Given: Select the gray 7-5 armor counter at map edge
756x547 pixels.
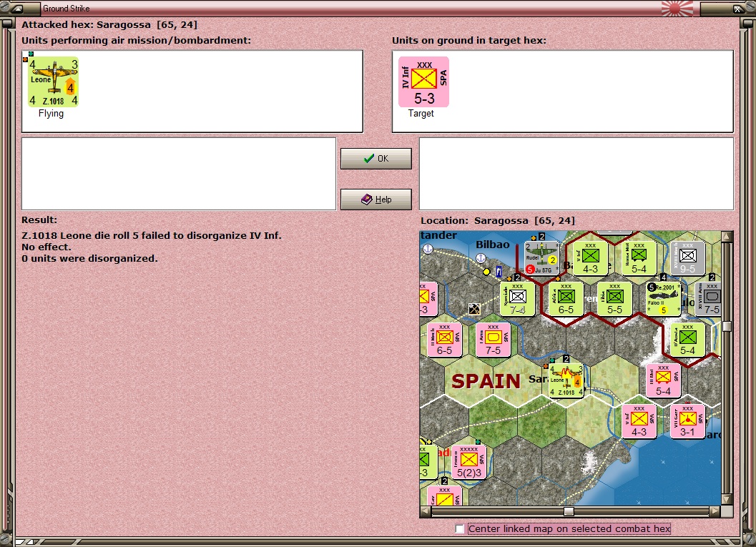Looking at the screenshot, I should [x=709, y=299].
